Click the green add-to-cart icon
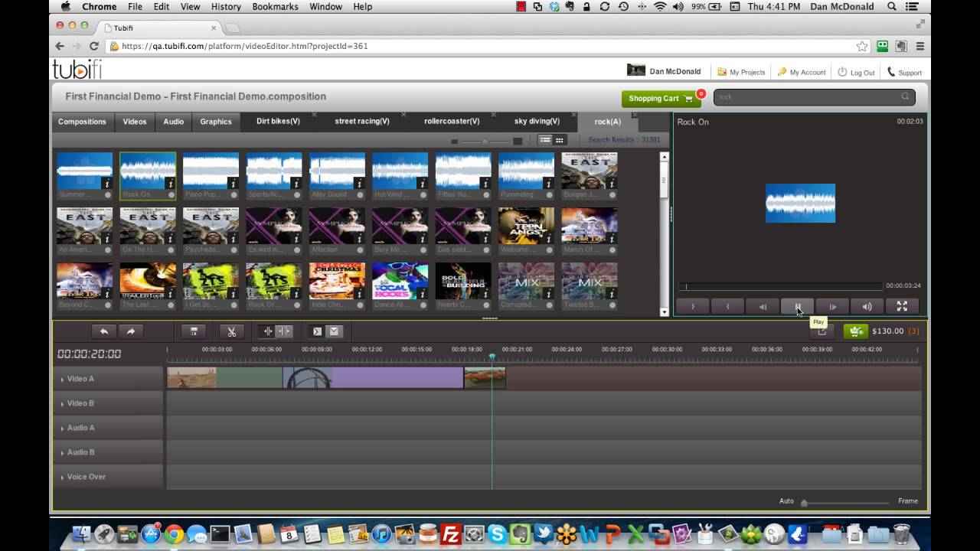Image resolution: width=980 pixels, height=551 pixels. pyautogui.click(x=855, y=331)
